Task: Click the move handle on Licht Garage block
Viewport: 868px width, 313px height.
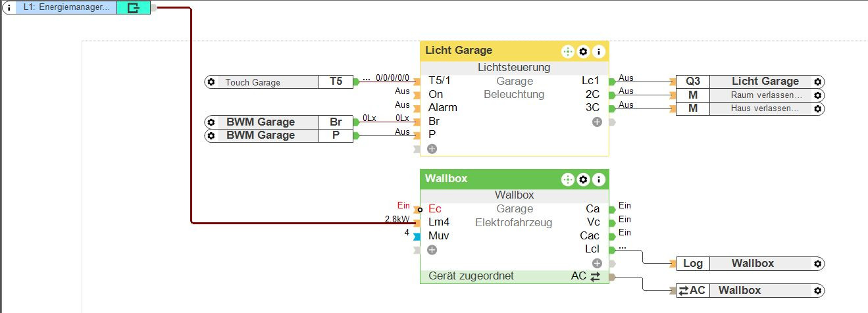Action: (568, 51)
